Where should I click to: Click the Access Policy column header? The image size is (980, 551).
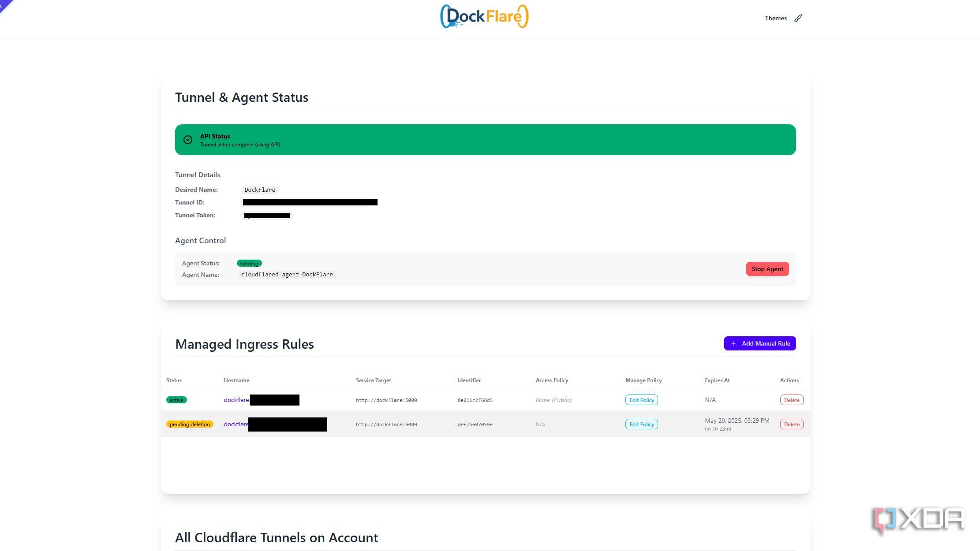[x=552, y=380]
